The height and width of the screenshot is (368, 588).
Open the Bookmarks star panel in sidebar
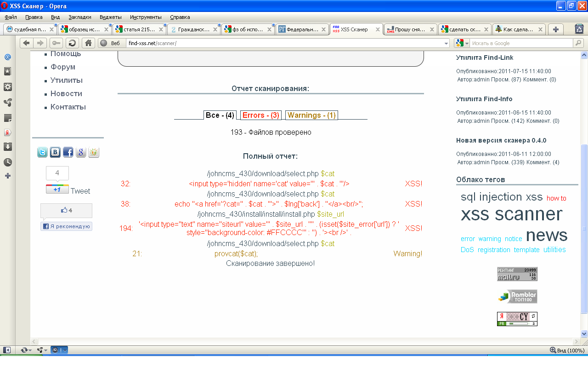point(8,72)
